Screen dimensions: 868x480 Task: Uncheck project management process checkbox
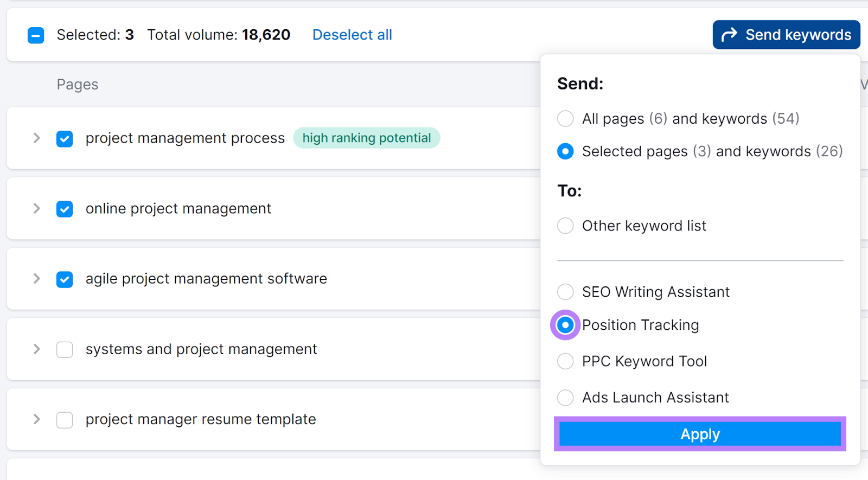65,139
